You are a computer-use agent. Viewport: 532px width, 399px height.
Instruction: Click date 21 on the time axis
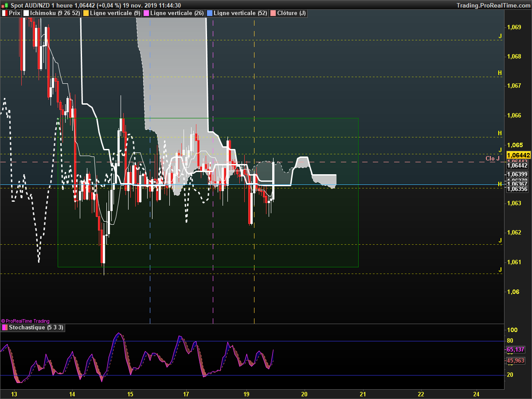(363, 394)
